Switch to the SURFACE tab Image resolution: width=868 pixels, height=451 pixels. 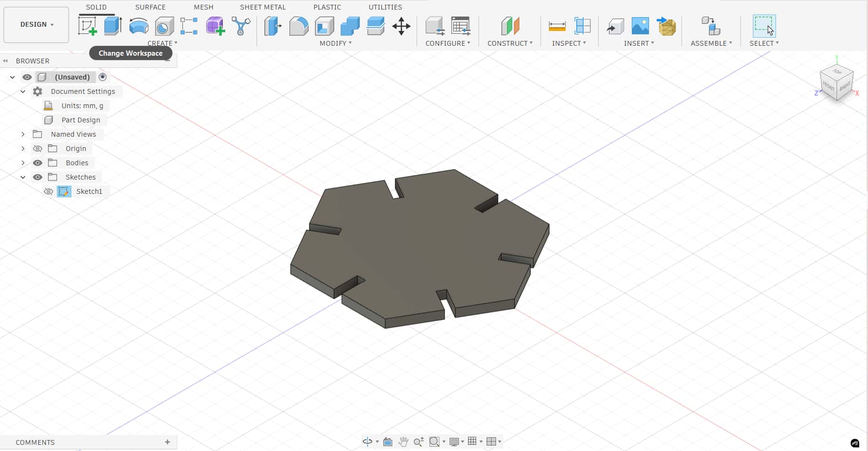pos(150,7)
